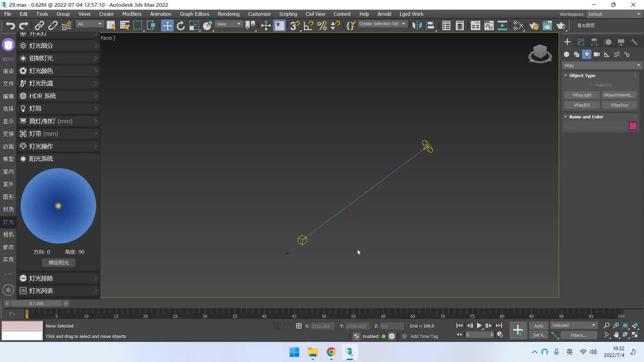The height and width of the screenshot is (362, 644).
Task: Open Render Setup teapot icon
Action: [x=534, y=26]
